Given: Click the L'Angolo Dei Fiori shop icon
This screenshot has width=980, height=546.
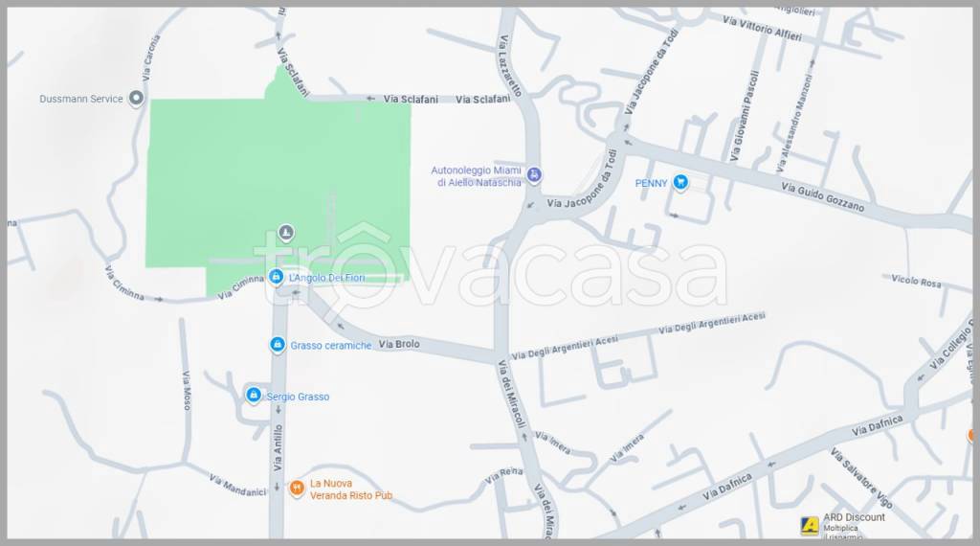Looking at the screenshot, I should (x=276, y=277).
